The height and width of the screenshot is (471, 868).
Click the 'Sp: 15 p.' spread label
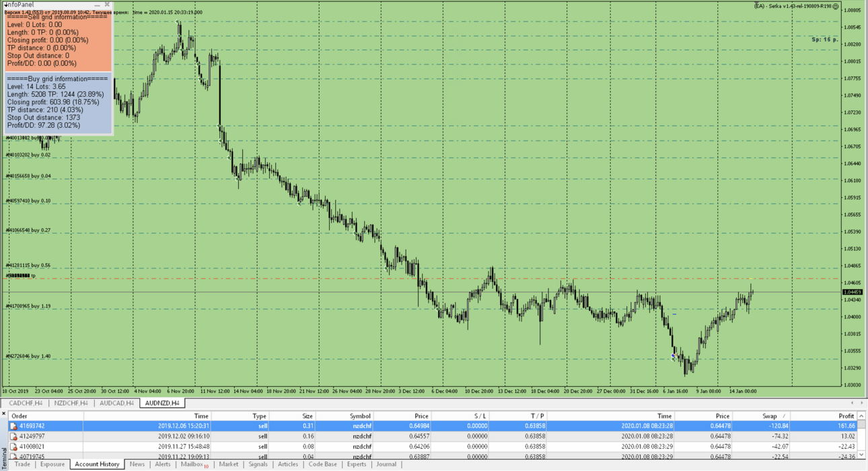825,40
